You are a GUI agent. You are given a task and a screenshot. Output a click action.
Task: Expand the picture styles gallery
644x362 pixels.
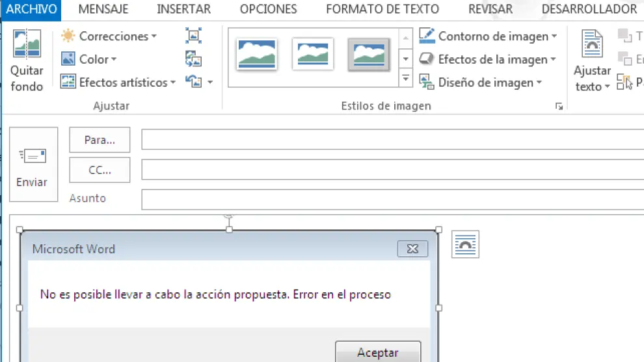coord(406,78)
